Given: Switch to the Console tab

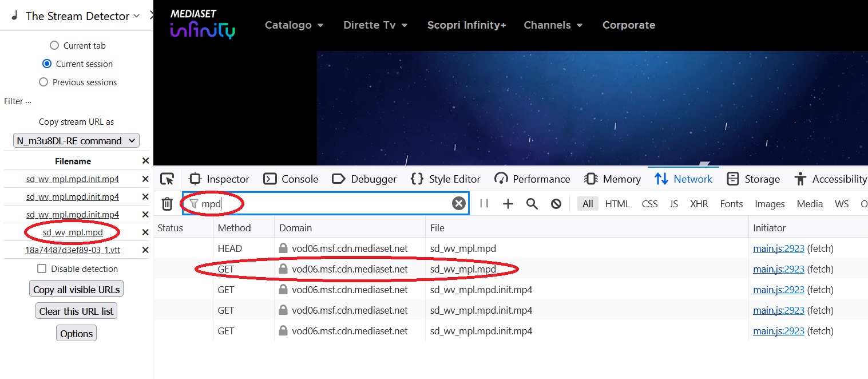Looking at the screenshot, I should (x=291, y=179).
